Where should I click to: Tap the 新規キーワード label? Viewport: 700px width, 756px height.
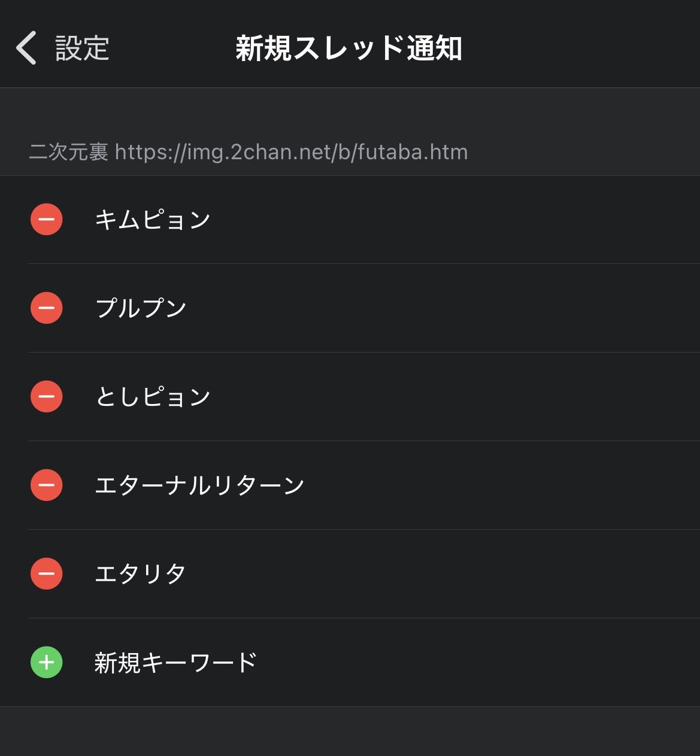[x=175, y=663]
